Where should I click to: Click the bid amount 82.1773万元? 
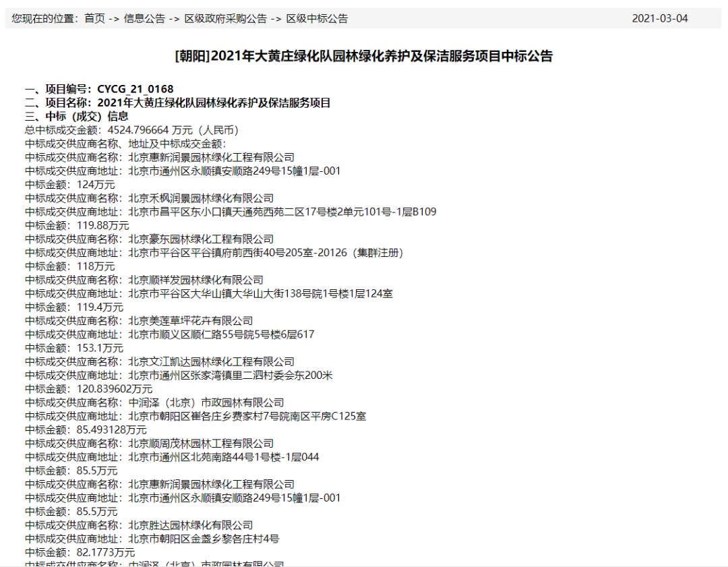pos(80,552)
